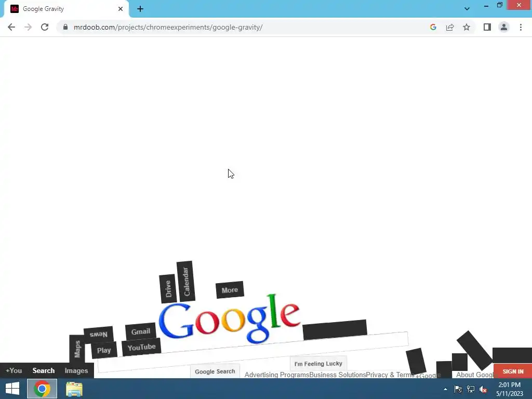Viewport: 532px width, 399px height.
Task: Close the Google Gravity tab
Action: 121,9
